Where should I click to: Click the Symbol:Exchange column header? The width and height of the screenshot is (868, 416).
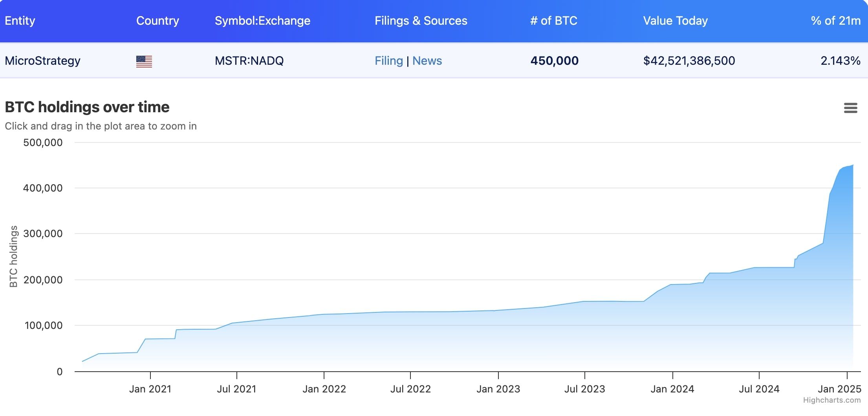click(262, 20)
